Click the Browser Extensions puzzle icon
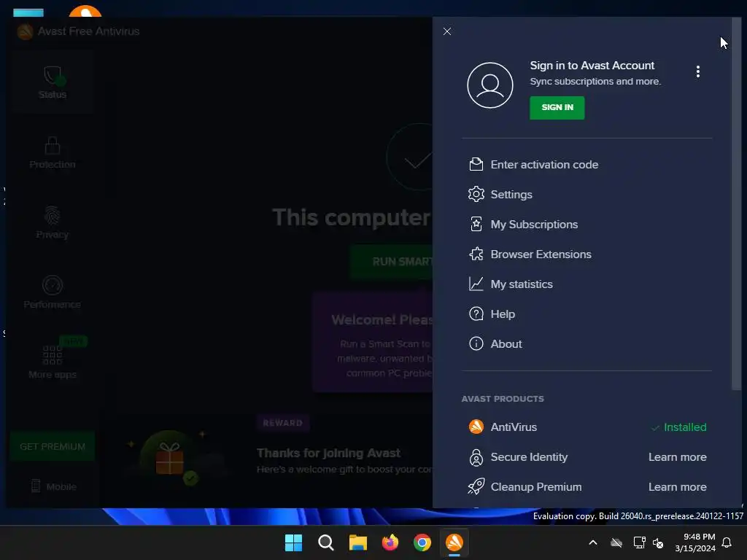 pyautogui.click(x=476, y=254)
